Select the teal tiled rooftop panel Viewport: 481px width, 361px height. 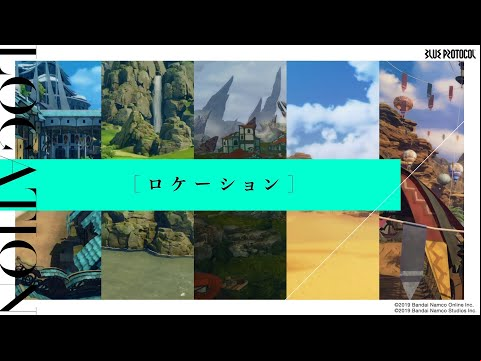tap(58, 255)
